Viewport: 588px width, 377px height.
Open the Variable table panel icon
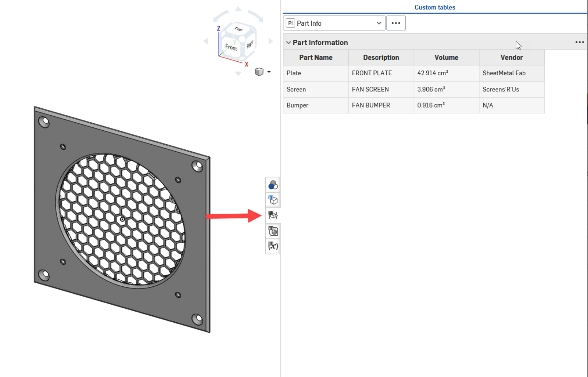click(x=273, y=246)
